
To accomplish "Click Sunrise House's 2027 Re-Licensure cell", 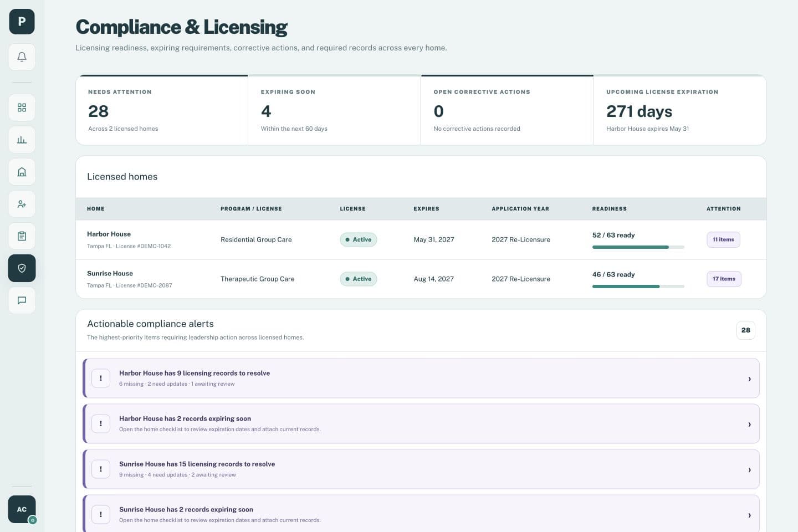I will [x=521, y=279].
